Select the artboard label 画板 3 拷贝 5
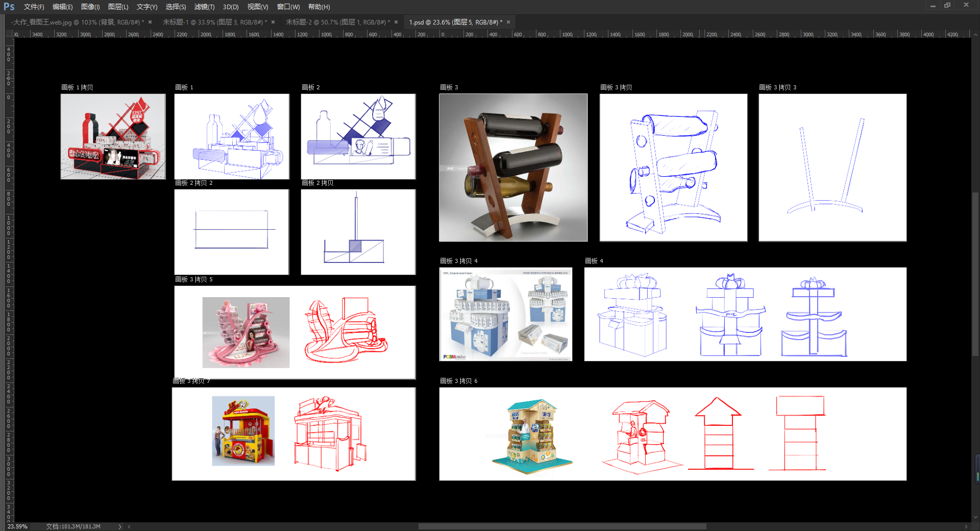The image size is (980, 531). 194,279
